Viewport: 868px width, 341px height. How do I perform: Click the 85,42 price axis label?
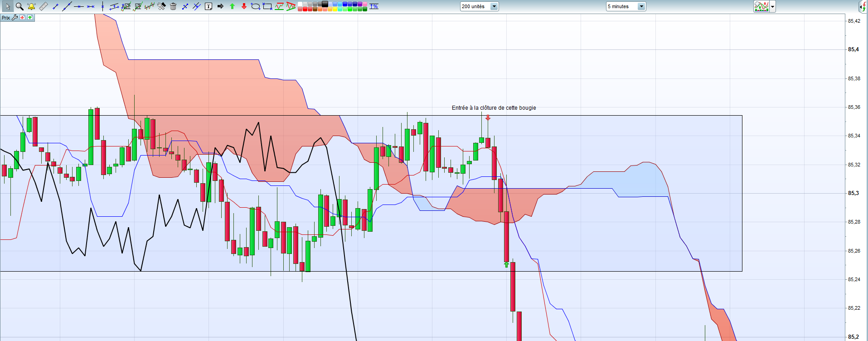pos(854,21)
